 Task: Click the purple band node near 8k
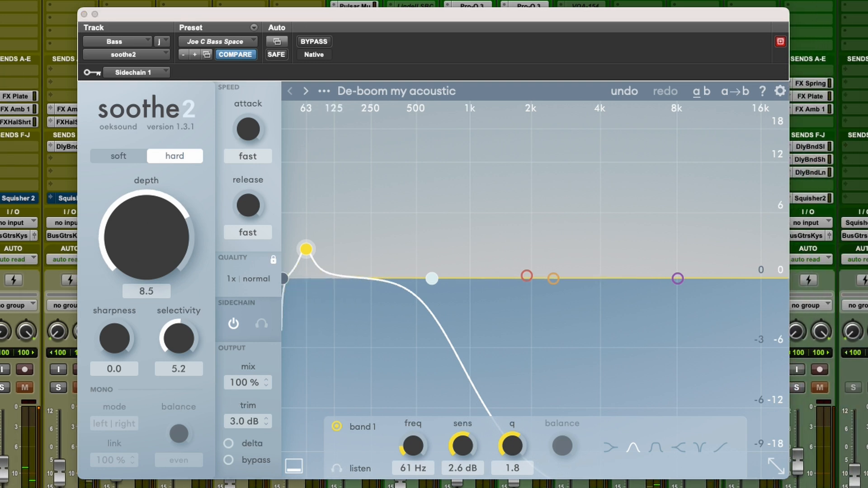(x=677, y=278)
